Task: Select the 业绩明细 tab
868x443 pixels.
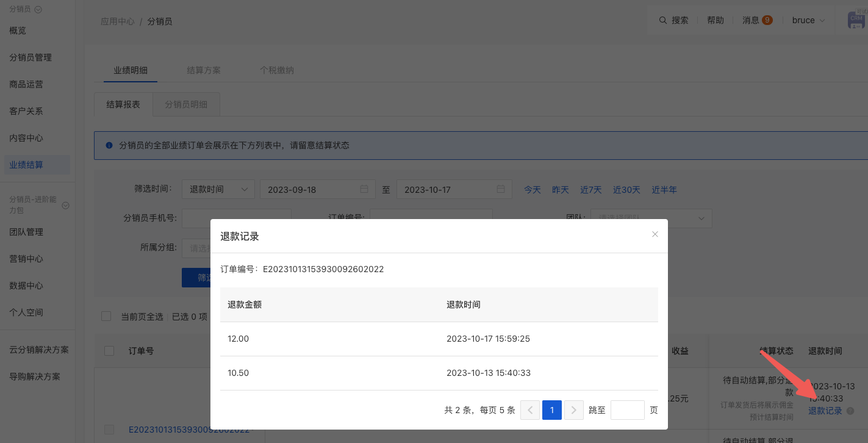Action: (131, 70)
